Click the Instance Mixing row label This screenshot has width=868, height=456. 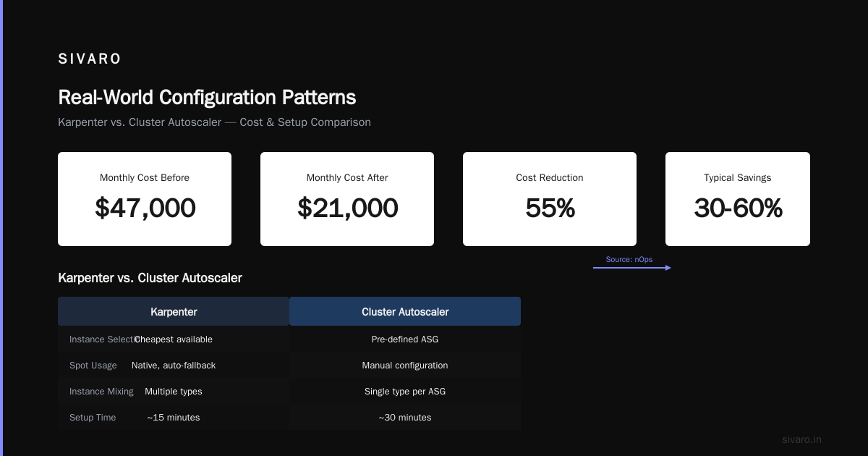101,392
